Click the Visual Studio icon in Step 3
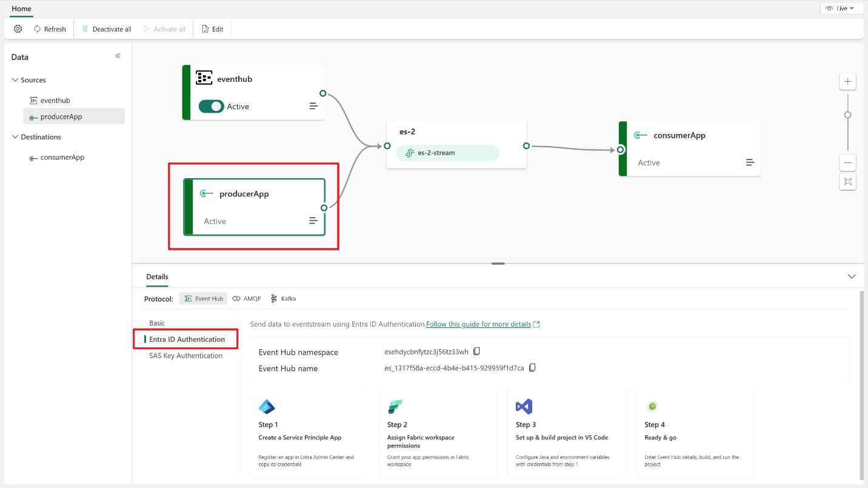 coord(524,407)
